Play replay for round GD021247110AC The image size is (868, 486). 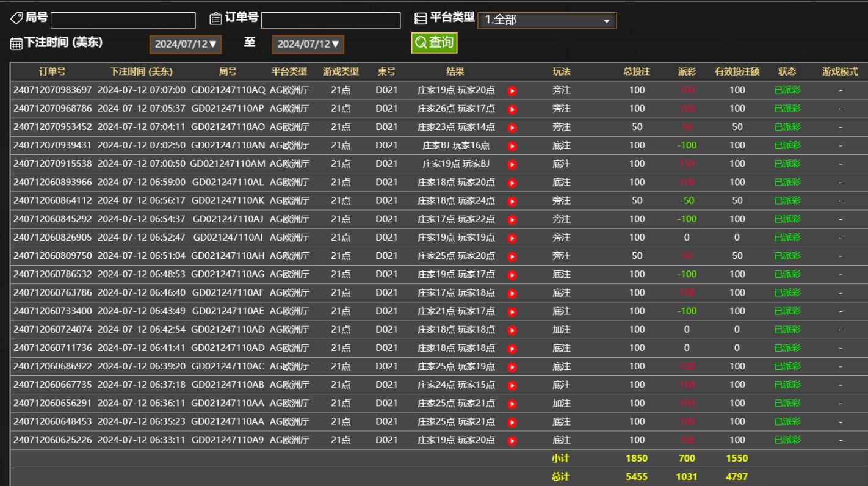512,367
